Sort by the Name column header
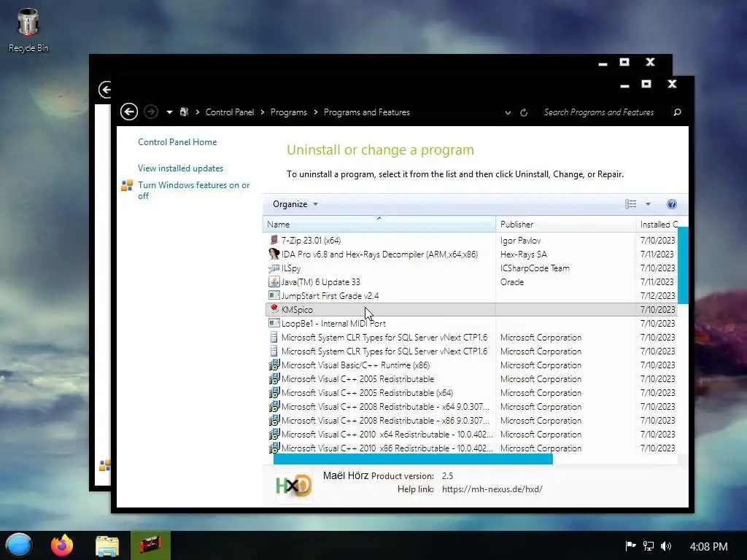This screenshot has width=747, height=560. pyautogui.click(x=379, y=225)
